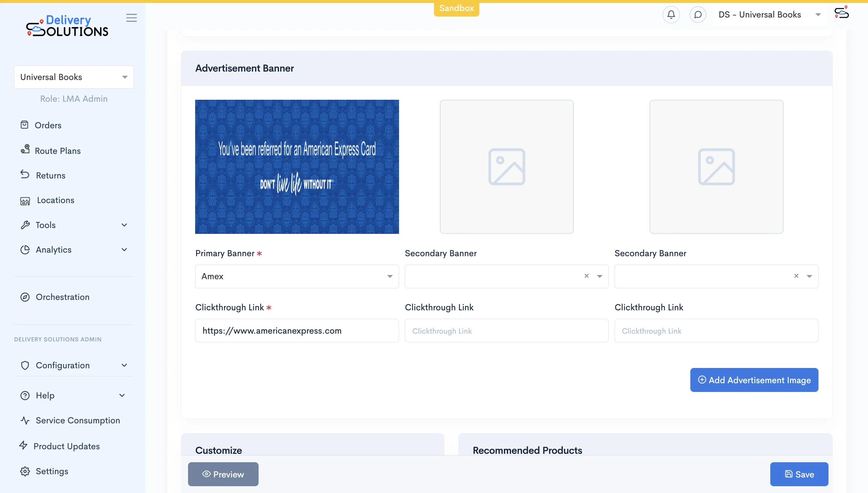Click the Orchestration compass icon
Image resolution: width=868 pixels, height=493 pixels.
click(x=25, y=297)
